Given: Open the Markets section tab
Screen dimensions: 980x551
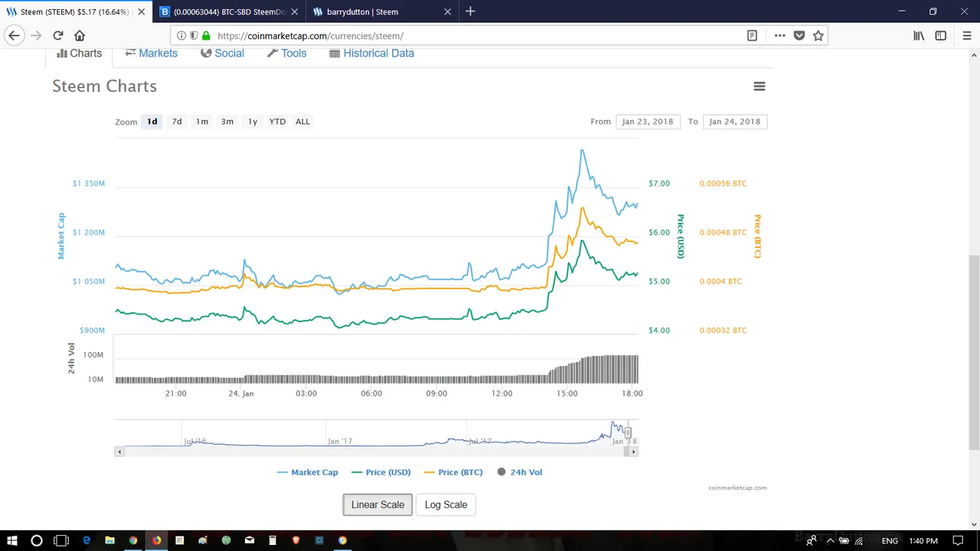Looking at the screenshot, I should click(151, 54).
